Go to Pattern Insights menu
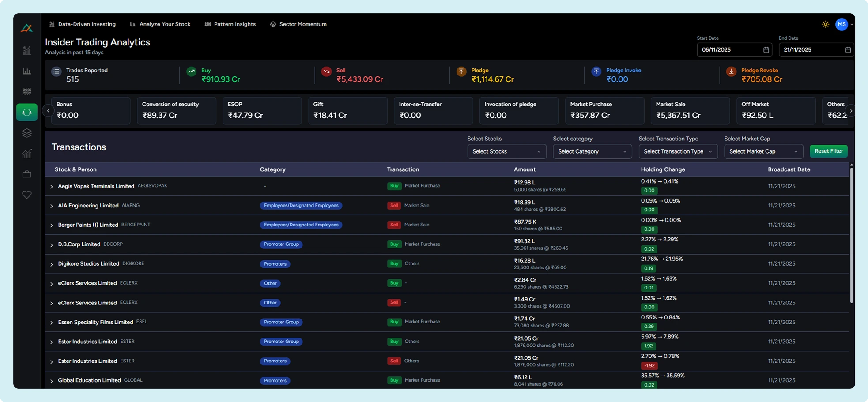 (x=230, y=24)
